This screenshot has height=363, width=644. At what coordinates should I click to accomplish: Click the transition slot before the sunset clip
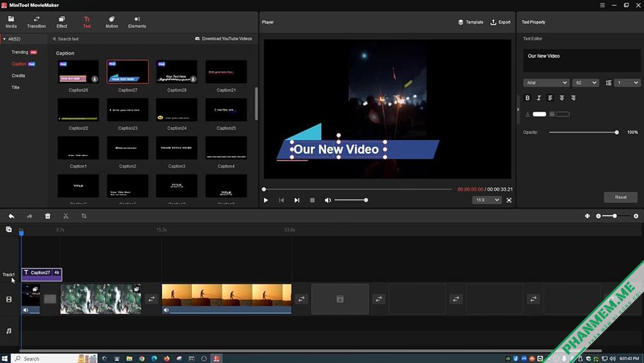point(151,299)
